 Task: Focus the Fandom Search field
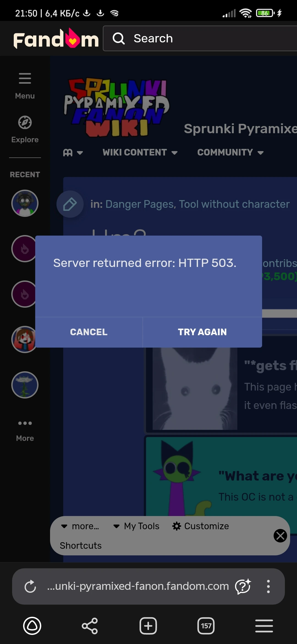(x=200, y=39)
